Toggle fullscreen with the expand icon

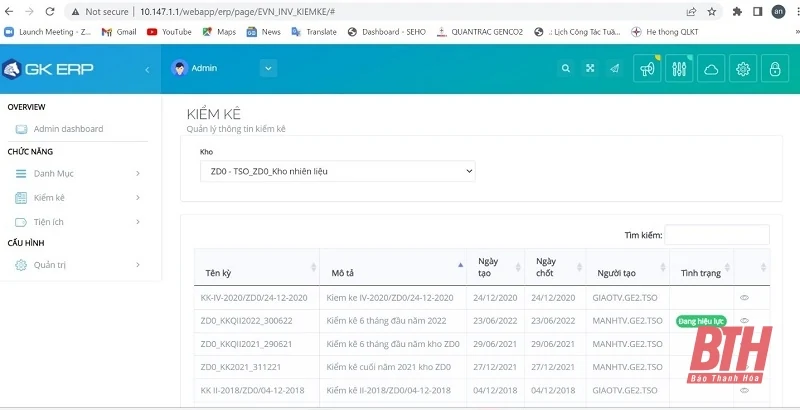click(590, 68)
